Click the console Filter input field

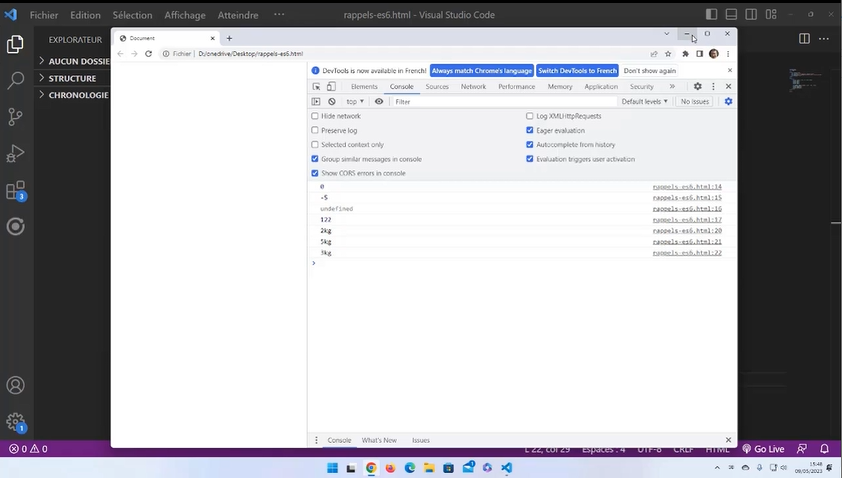[504, 102]
